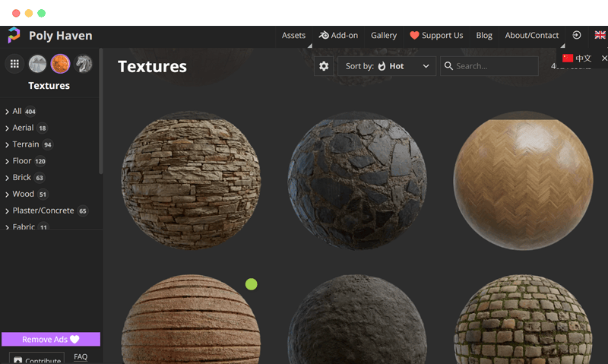The width and height of the screenshot is (608, 364).
Task: Select the Brick category label
Action: coord(22,177)
